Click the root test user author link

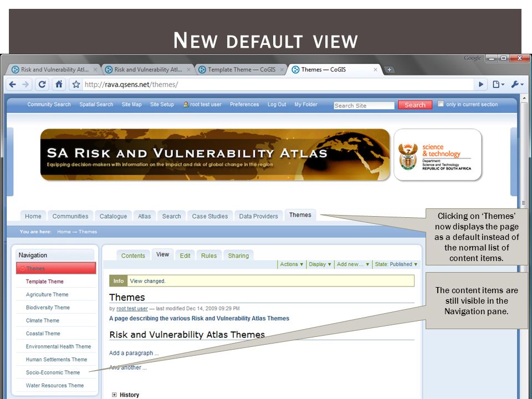point(132,309)
